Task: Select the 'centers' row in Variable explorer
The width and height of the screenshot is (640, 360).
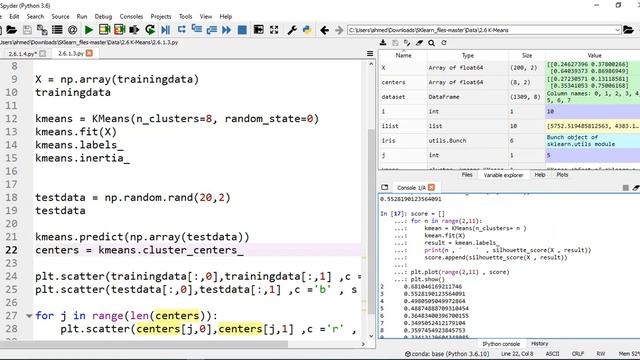Action: (509, 82)
